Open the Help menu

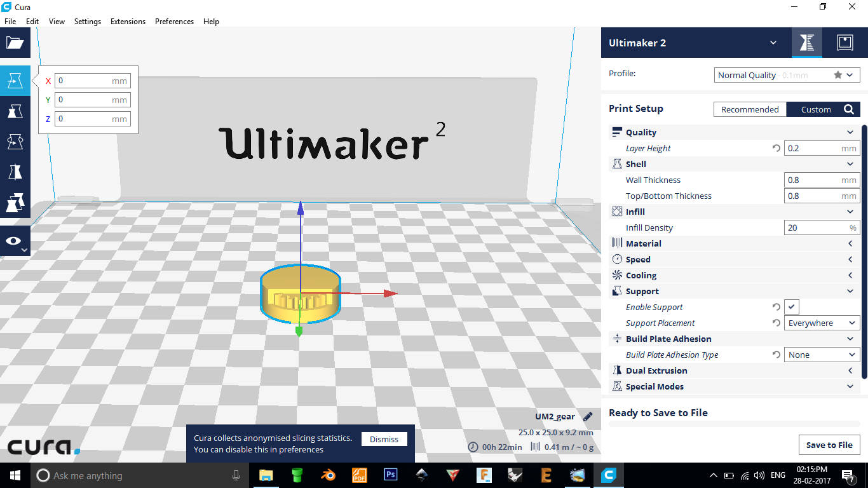pyautogui.click(x=211, y=21)
